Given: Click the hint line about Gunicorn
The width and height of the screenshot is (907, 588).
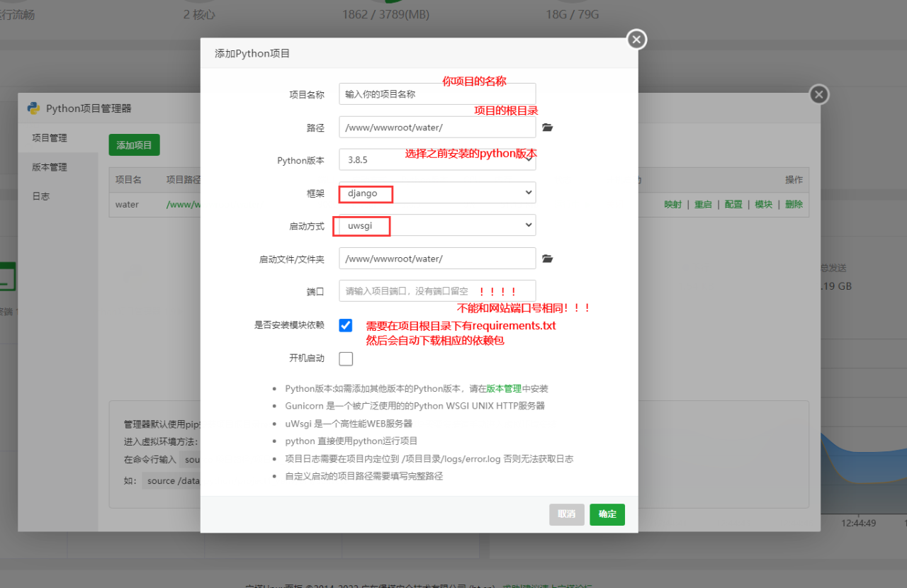Looking at the screenshot, I should 415,406.
